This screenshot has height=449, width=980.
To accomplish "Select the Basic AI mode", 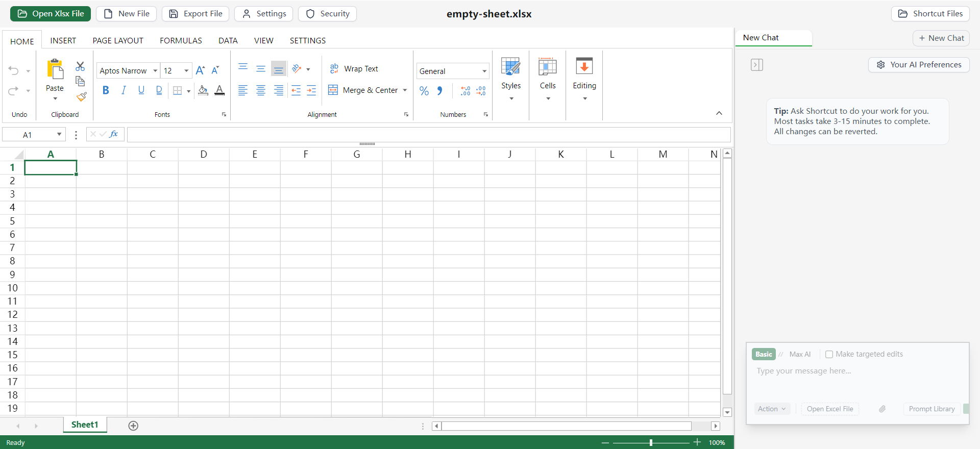I will [x=764, y=354].
